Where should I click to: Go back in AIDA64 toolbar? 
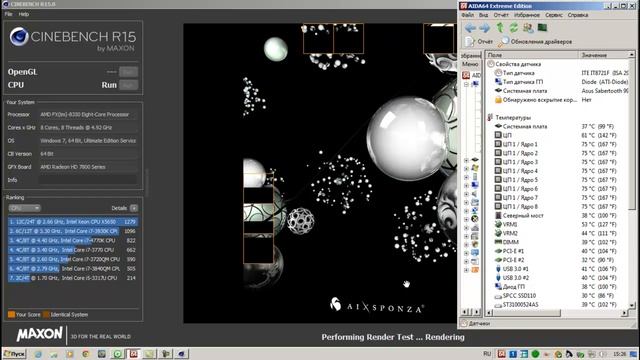click(470, 28)
